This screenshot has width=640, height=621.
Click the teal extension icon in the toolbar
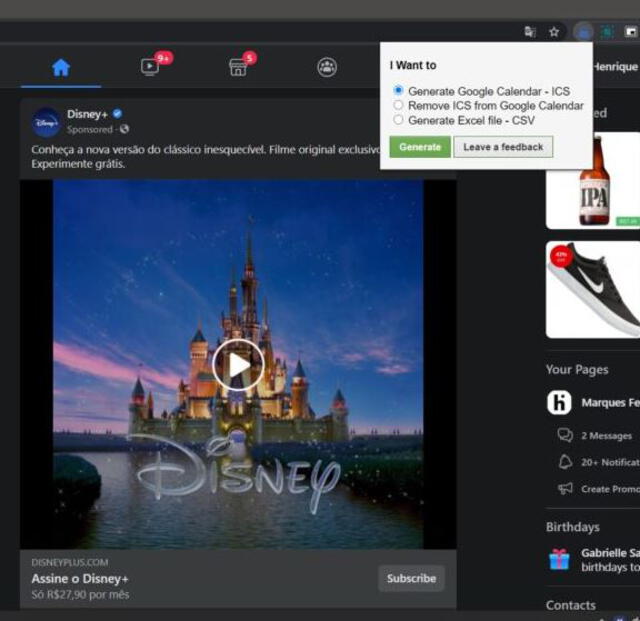coord(606,32)
